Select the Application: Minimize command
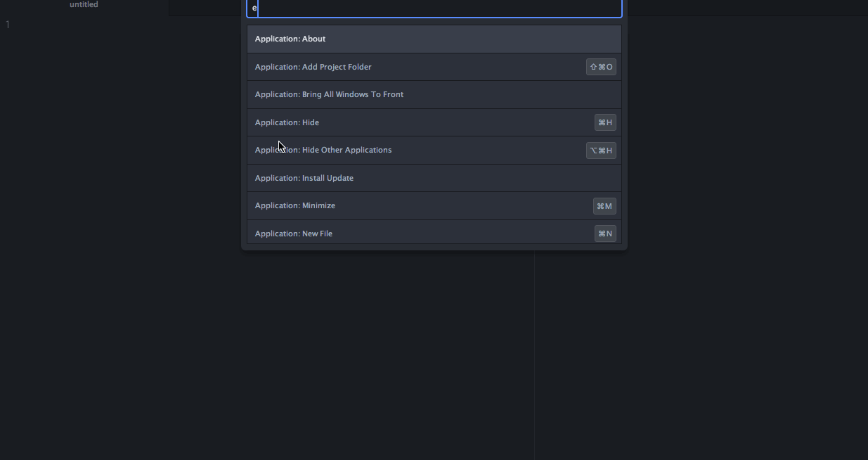The width and height of the screenshot is (868, 460). coord(295,205)
